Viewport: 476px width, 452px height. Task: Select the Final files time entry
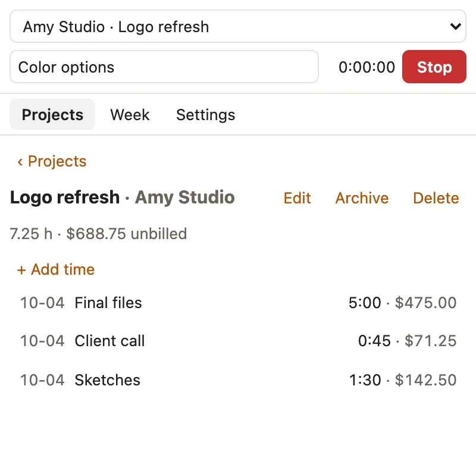tap(238, 303)
